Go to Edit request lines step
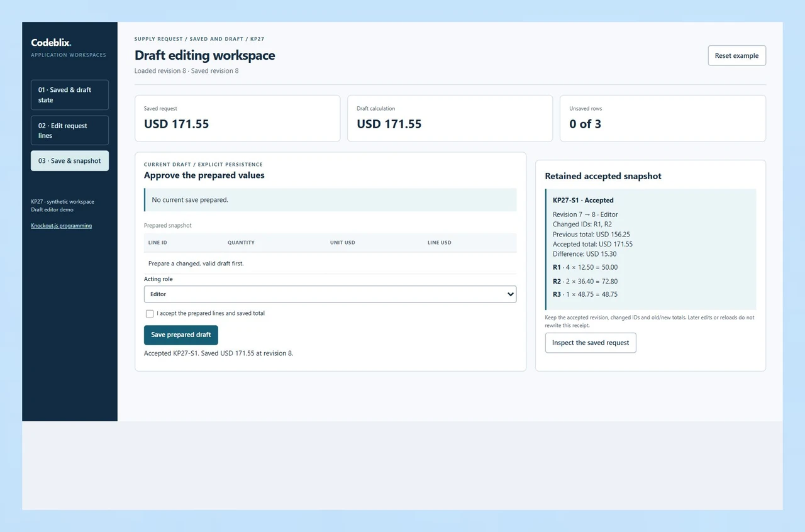Viewport: 805px width, 532px height. pos(70,130)
